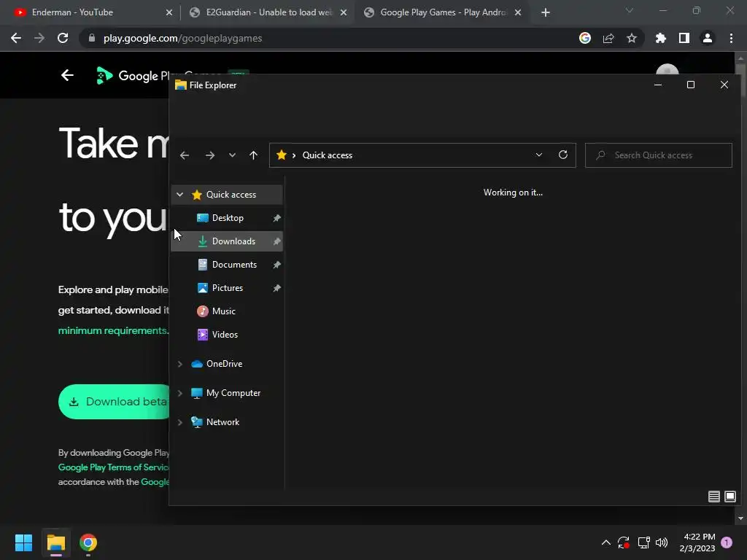Toggle Chrome side panel
Image resolution: width=747 pixels, height=560 pixels.
[x=684, y=38]
